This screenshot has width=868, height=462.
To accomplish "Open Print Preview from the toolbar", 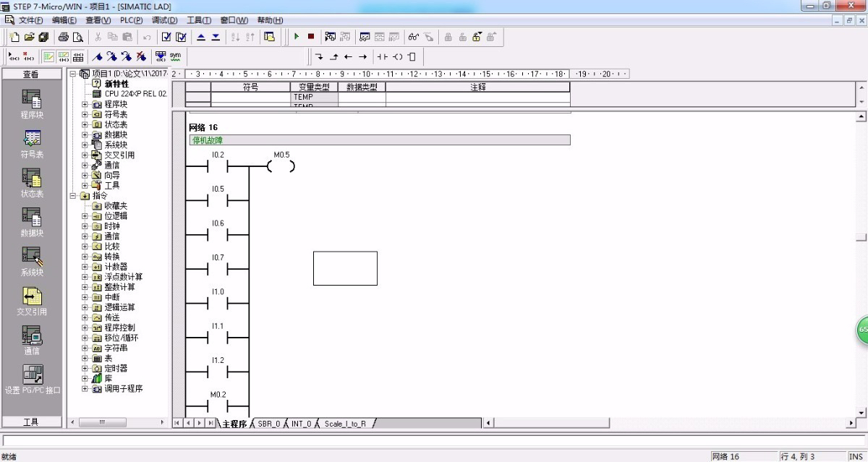I will (x=78, y=37).
